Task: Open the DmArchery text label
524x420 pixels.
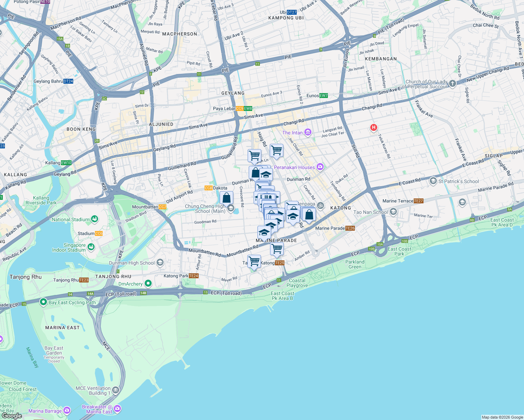Action: coord(130,284)
